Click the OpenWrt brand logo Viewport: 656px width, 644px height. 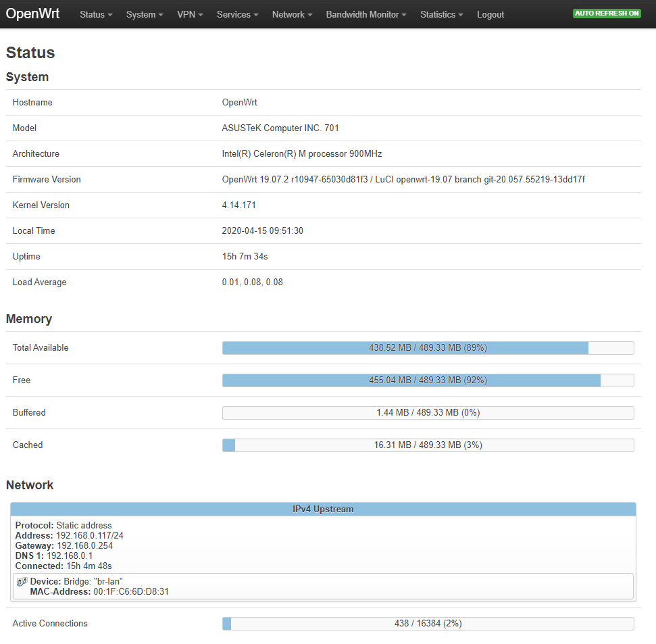pos(32,14)
